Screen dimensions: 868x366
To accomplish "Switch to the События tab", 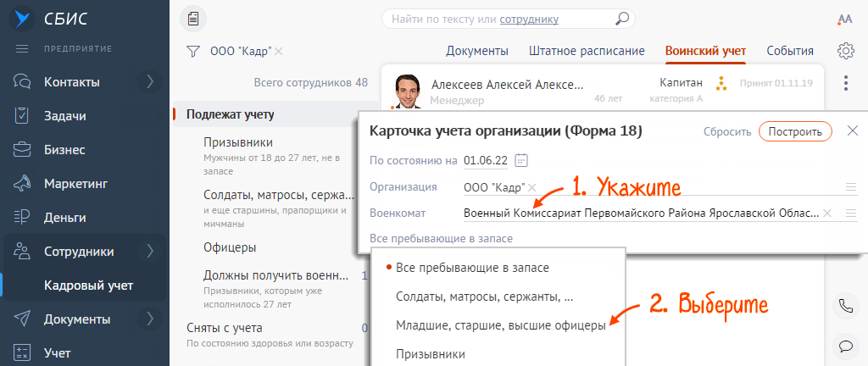I will [790, 51].
